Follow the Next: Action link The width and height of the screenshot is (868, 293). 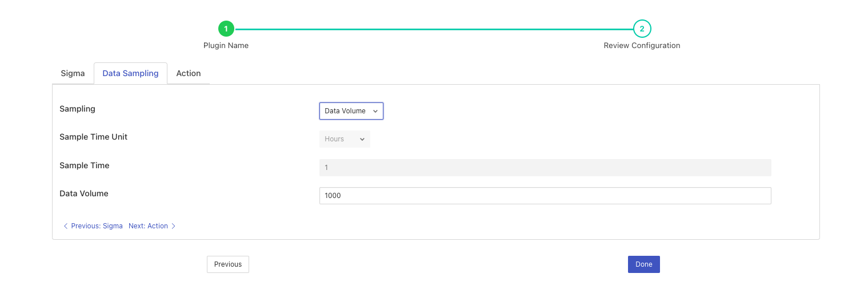[x=148, y=226]
